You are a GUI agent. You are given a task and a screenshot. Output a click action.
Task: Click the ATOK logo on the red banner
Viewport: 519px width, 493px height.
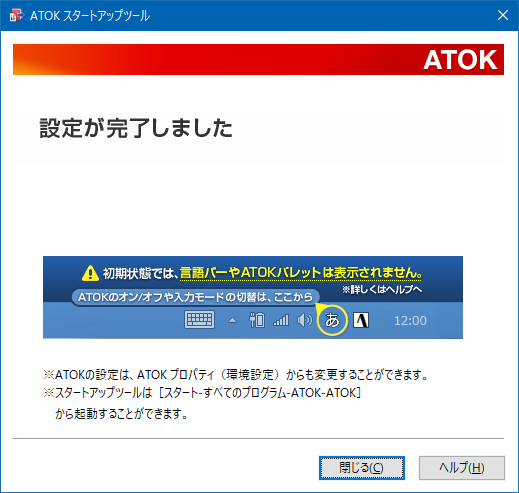(460, 60)
